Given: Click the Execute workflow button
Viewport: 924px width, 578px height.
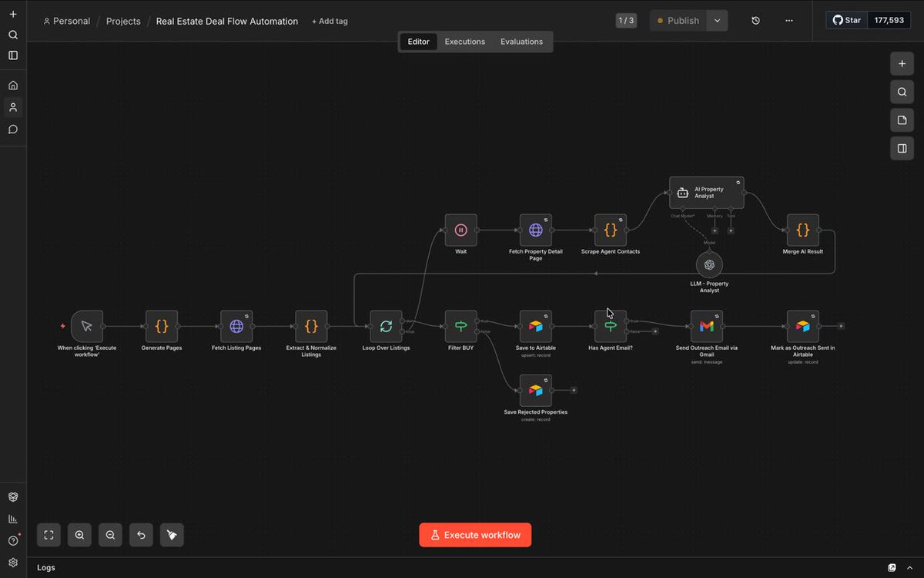Looking at the screenshot, I should click(475, 535).
